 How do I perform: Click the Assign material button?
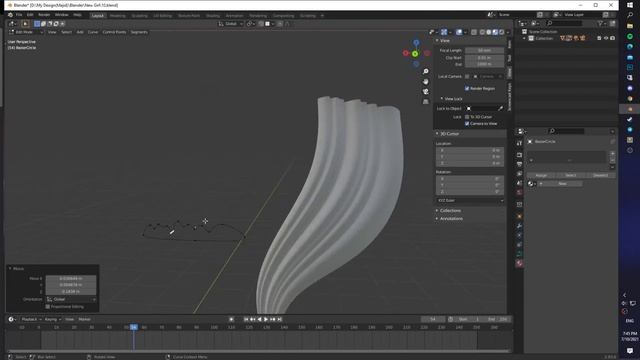(x=541, y=176)
